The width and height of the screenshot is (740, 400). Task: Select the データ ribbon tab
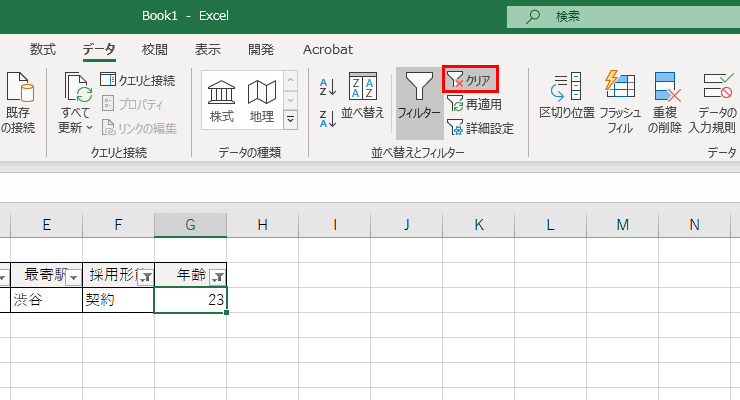pyautogui.click(x=99, y=49)
